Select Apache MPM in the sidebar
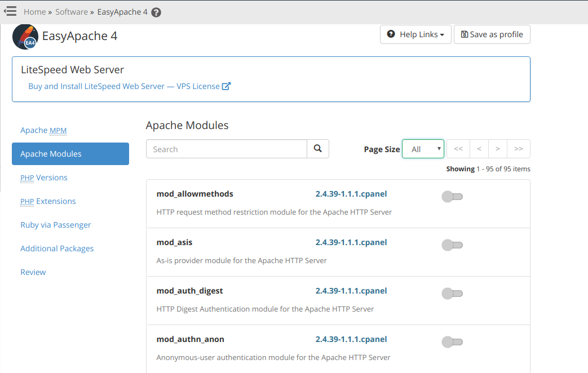Screen dimensions: 588x373 click(x=43, y=130)
